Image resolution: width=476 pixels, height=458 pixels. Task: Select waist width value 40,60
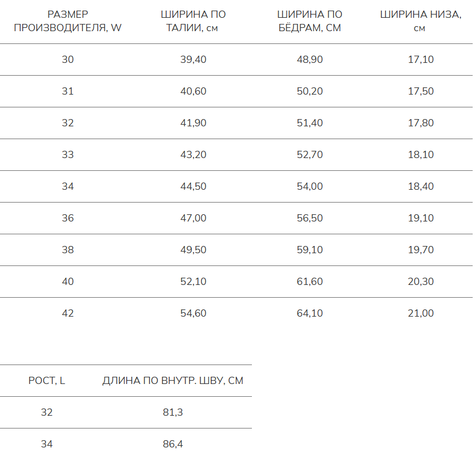point(193,91)
